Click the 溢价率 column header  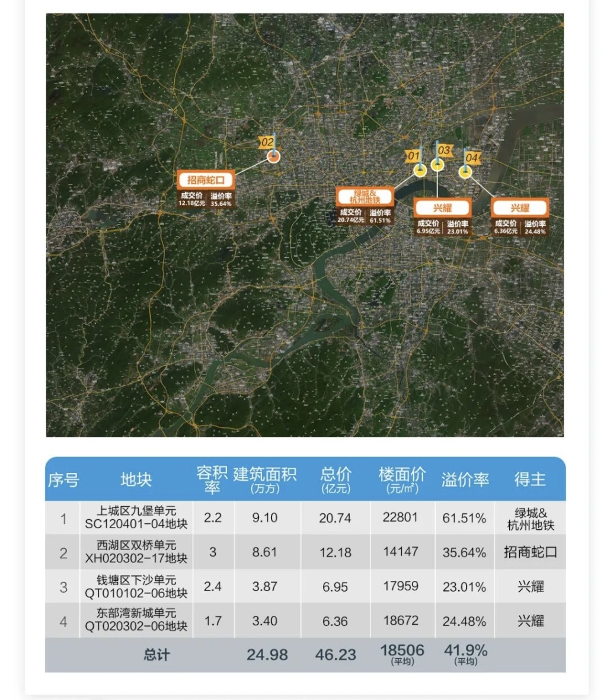click(x=465, y=480)
